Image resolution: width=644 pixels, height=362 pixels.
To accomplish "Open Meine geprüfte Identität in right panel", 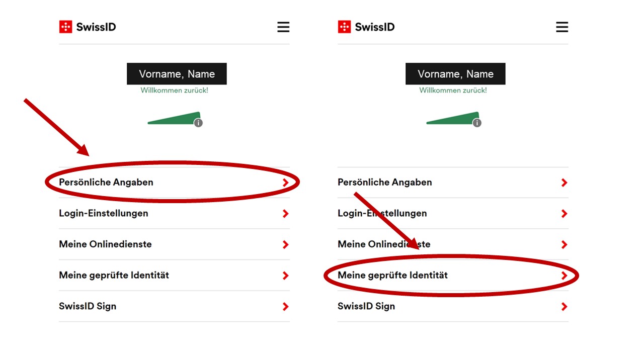I will pyautogui.click(x=453, y=276).
